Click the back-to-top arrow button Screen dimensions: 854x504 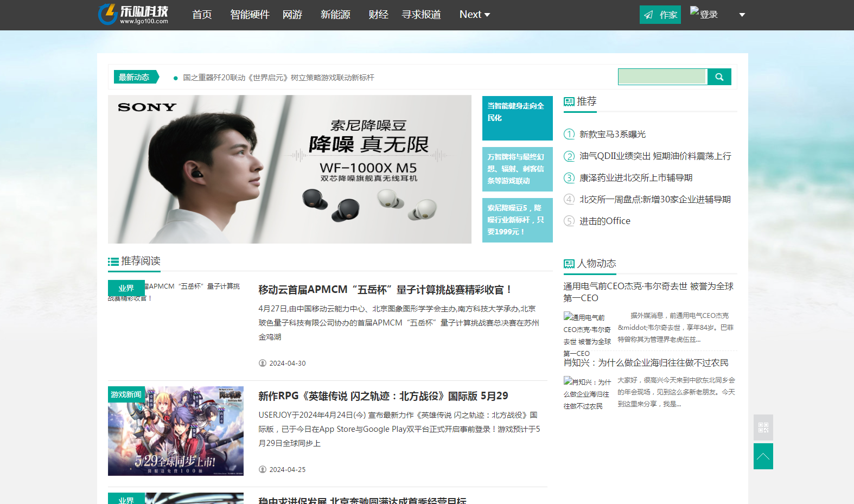click(763, 456)
